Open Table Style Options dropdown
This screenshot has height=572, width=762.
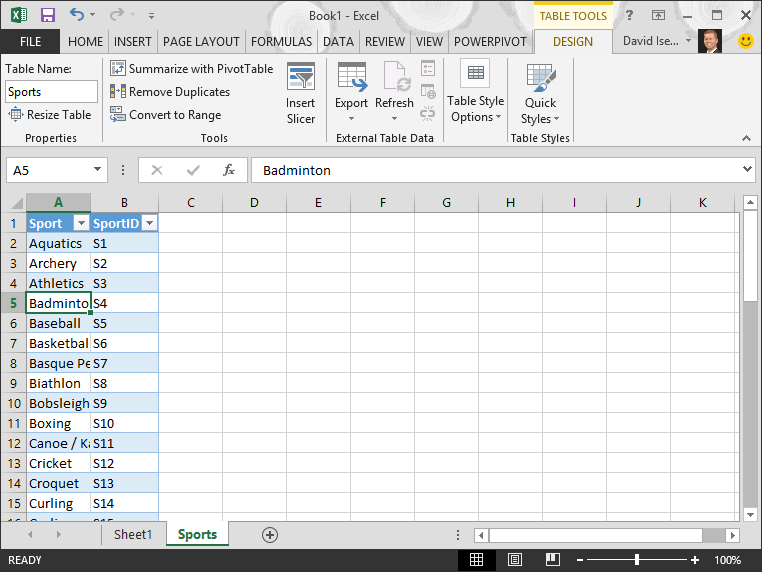point(475,92)
